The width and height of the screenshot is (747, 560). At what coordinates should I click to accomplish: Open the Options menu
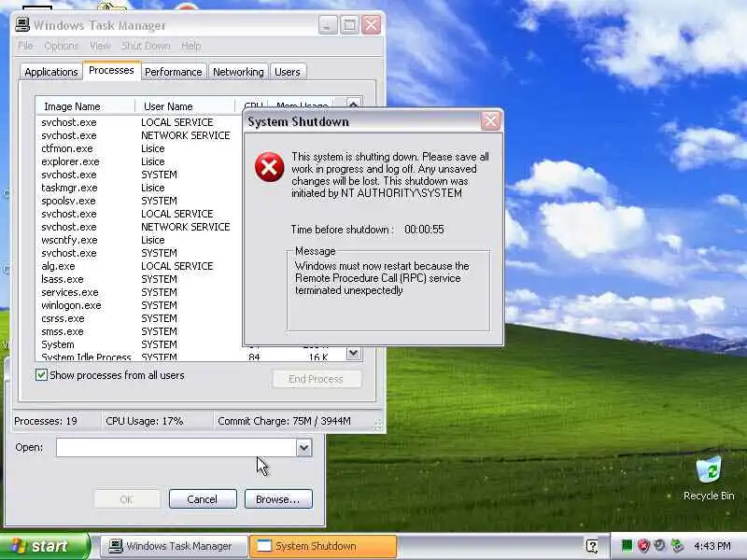(61, 46)
